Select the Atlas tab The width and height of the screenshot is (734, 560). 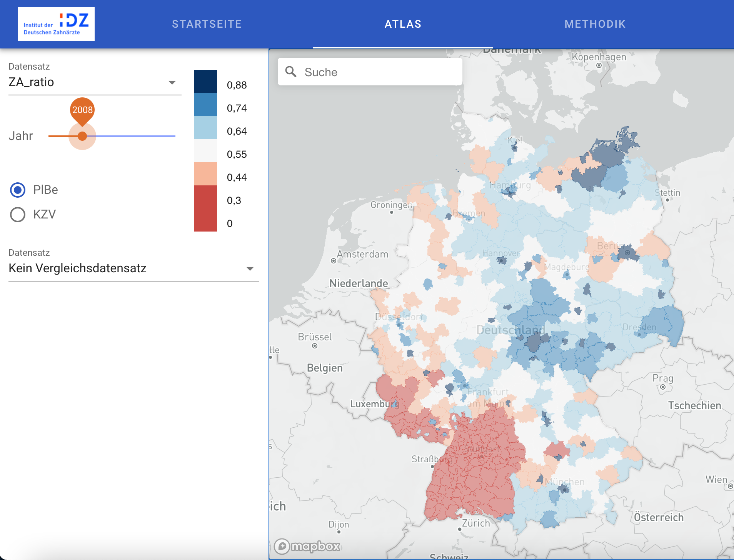coord(403,24)
